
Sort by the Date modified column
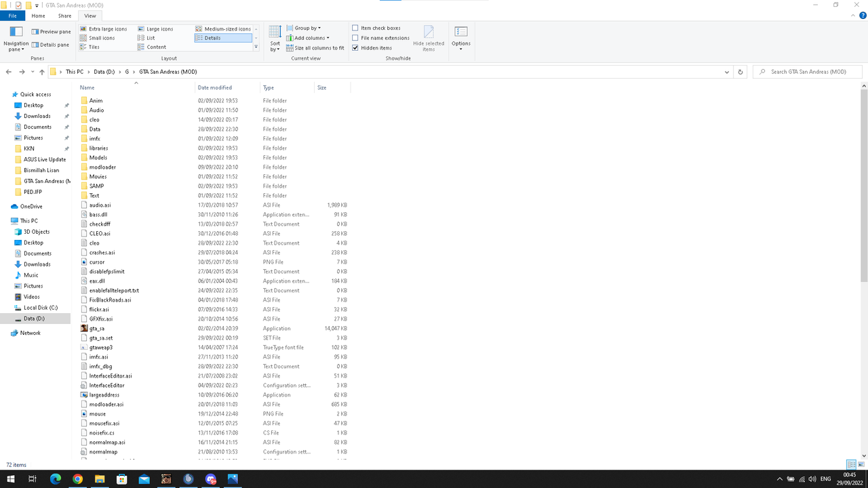pyautogui.click(x=227, y=87)
